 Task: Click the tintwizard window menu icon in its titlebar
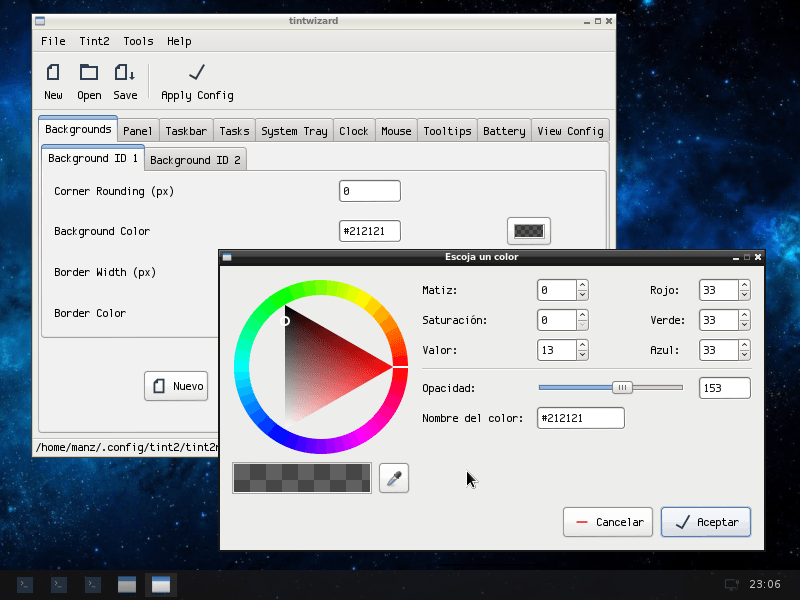pyautogui.click(x=40, y=21)
